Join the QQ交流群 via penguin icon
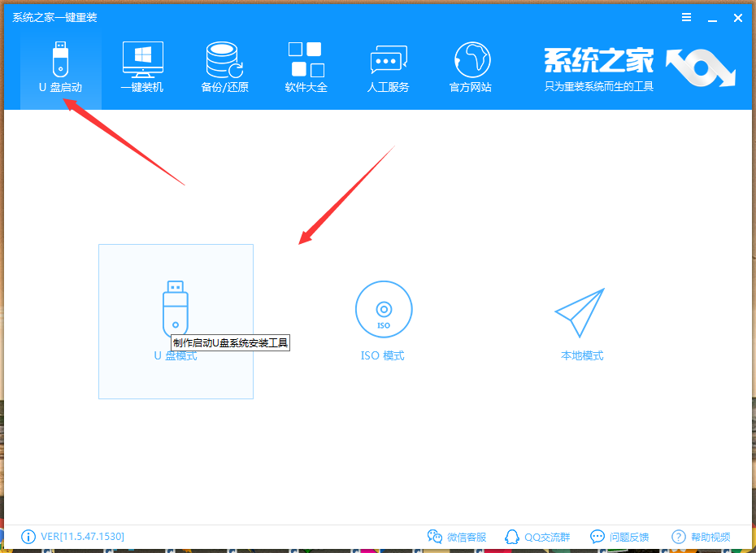The width and height of the screenshot is (756, 553). click(537, 537)
